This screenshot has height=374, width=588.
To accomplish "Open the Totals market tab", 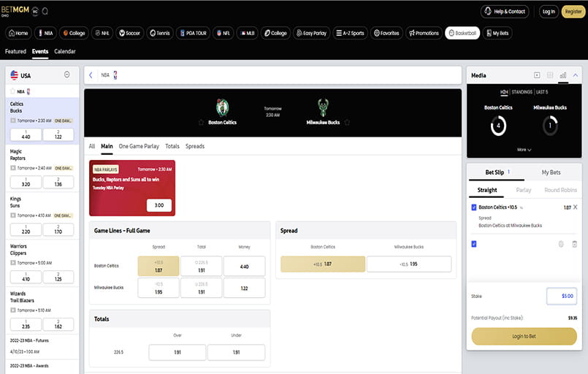I will (x=172, y=146).
